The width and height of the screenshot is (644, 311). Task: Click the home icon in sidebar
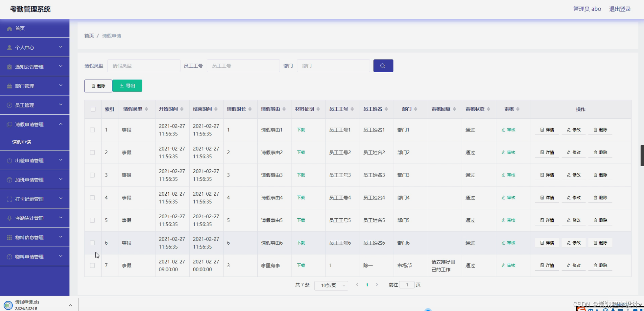(x=10, y=29)
